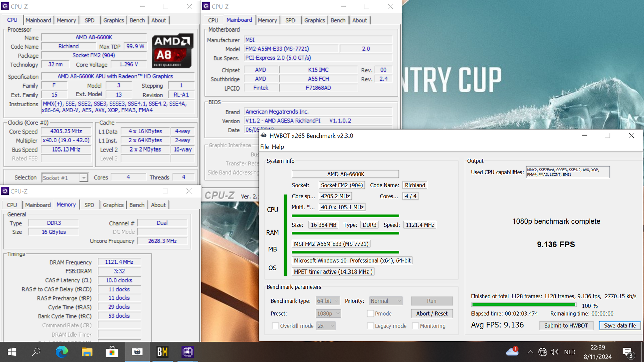This screenshot has height=362, width=644.
Task: Click the benchmark progress bar
Action: [524, 305]
